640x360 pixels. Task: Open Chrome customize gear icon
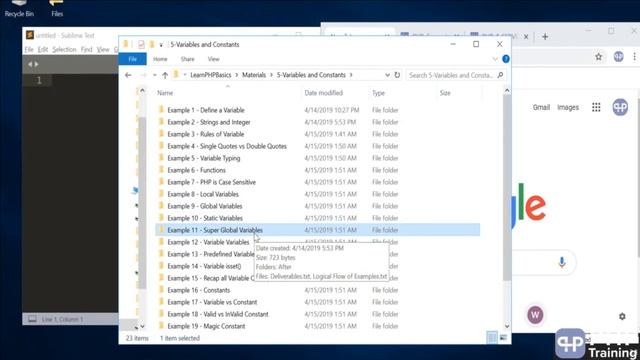(x=622, y=316)
